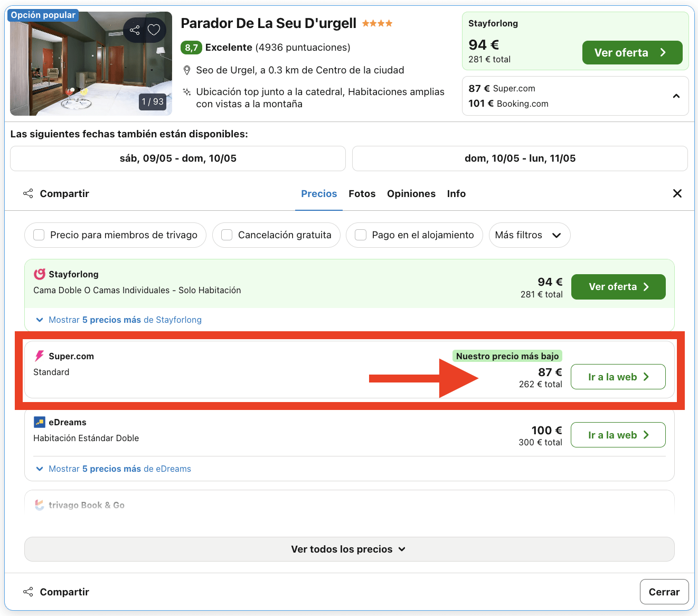Click Ver oferta for the Stayforlong deal
This screenshot has height=616, width=698.
[618, 286]
